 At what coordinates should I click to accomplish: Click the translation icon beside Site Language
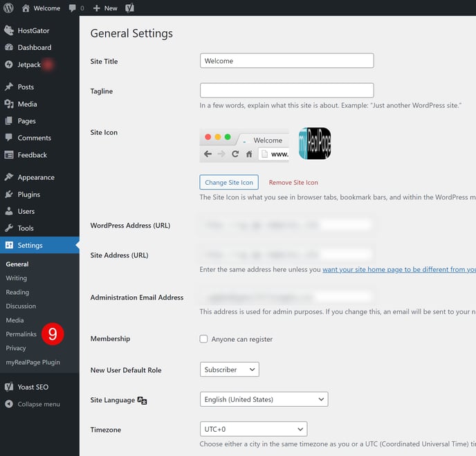coord(142,401)
